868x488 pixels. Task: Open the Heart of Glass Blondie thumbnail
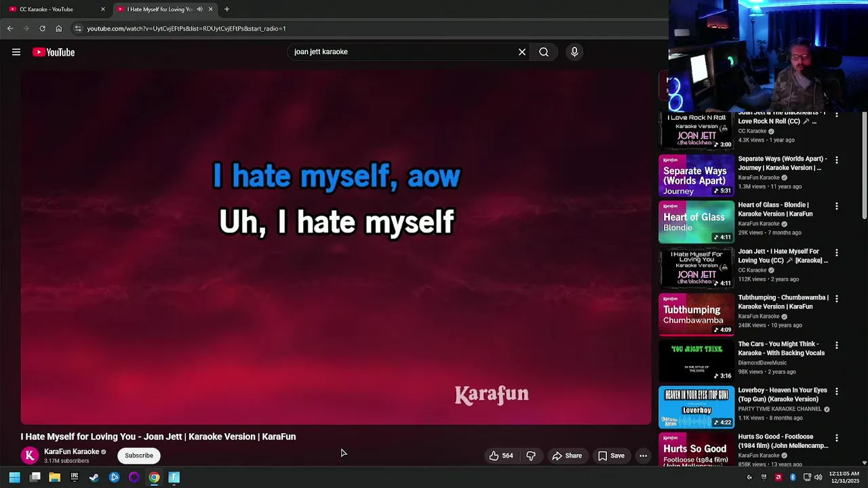pyautogui.click(x=696, y=222)
